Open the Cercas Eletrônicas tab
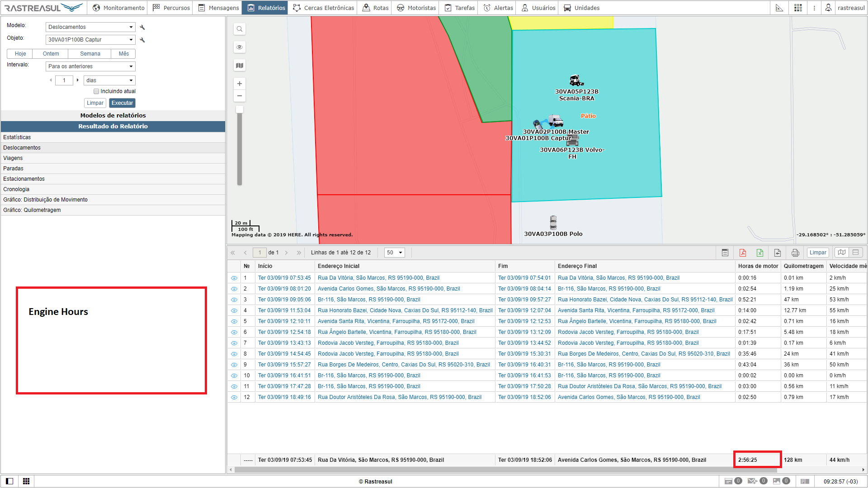Screen dimensions: 868x488 point(324,8)
